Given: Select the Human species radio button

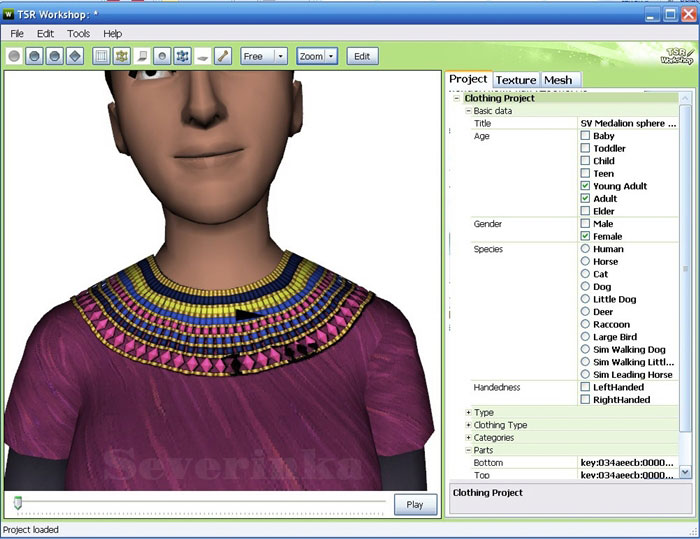Looking at the screenshot, I should pos(586,249).
